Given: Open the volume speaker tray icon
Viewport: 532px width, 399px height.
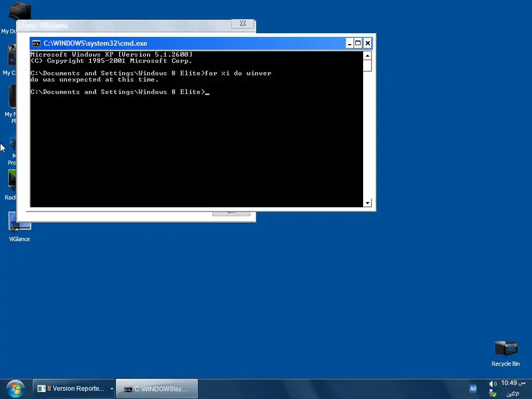Looking at the screenshot, I should coord(493,384).
